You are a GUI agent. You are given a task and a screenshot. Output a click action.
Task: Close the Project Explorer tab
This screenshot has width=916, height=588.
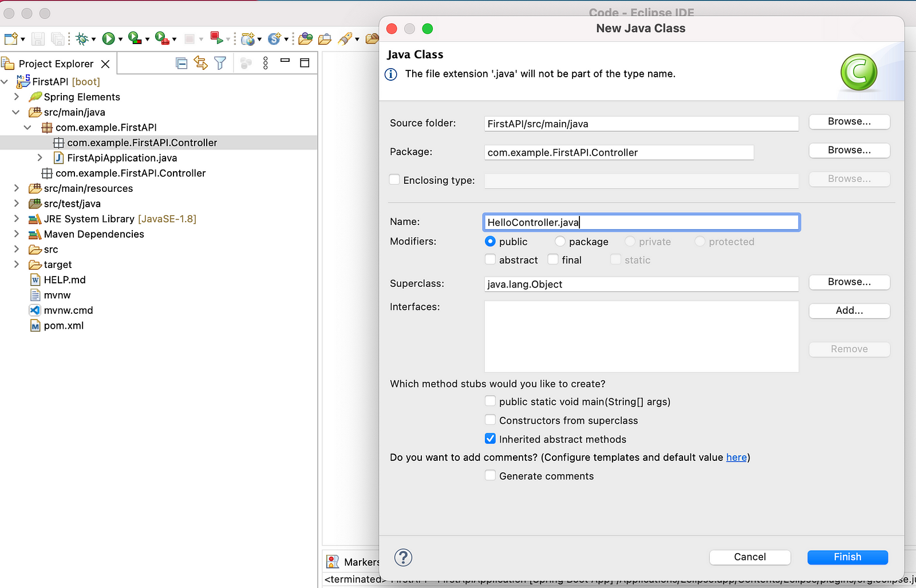(x=105, y=64)
